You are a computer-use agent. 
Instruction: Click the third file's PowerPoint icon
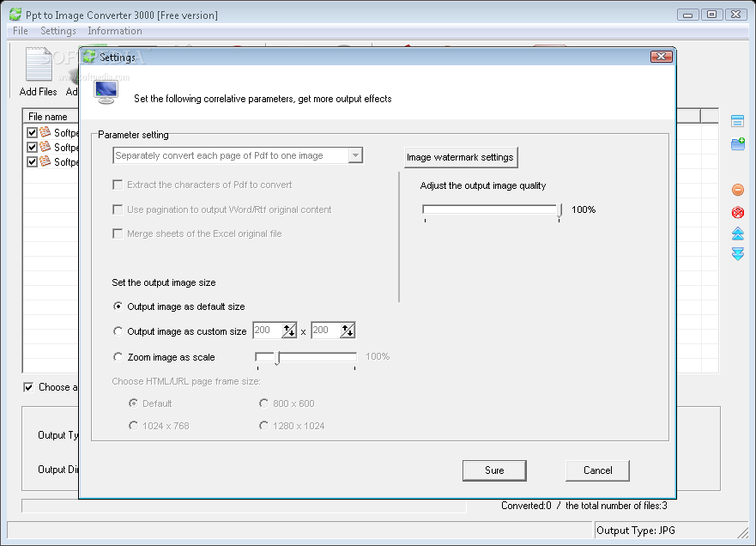45,161
